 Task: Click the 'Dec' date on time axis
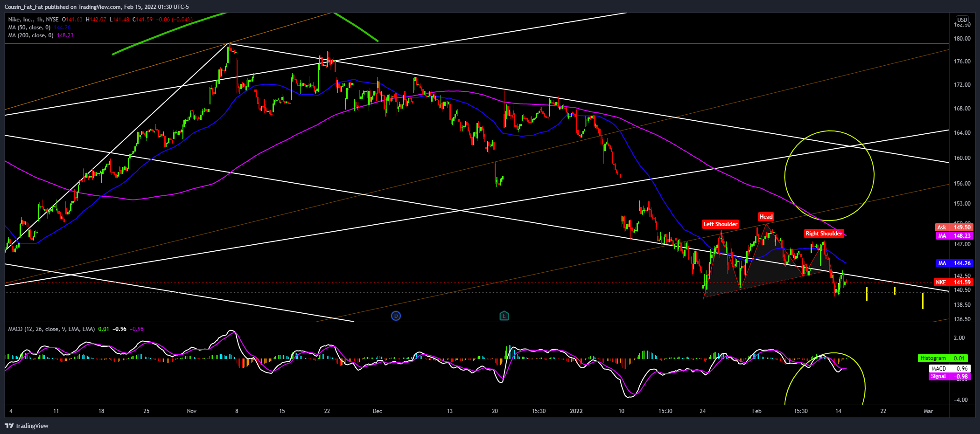point(377,411)
